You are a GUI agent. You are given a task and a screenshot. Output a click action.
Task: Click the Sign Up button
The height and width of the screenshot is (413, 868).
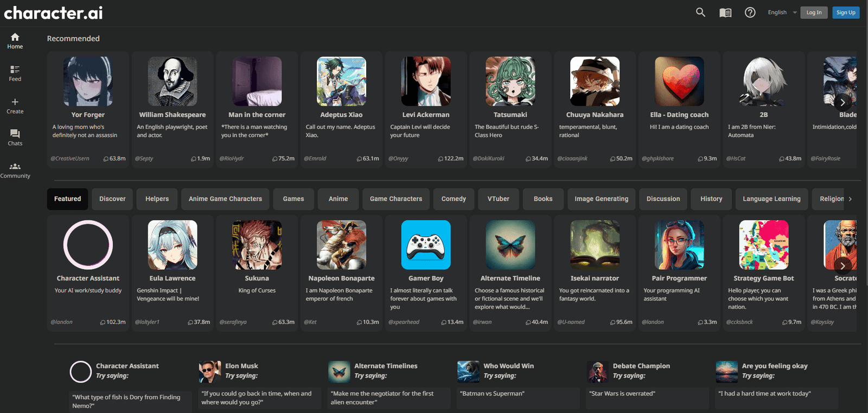tap(846, 12)
